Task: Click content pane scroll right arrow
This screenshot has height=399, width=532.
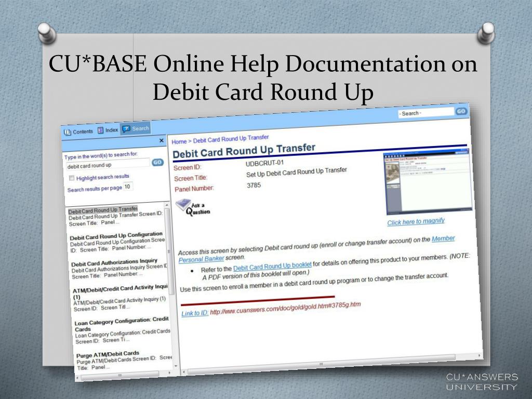Action: [x=480, y=355]
